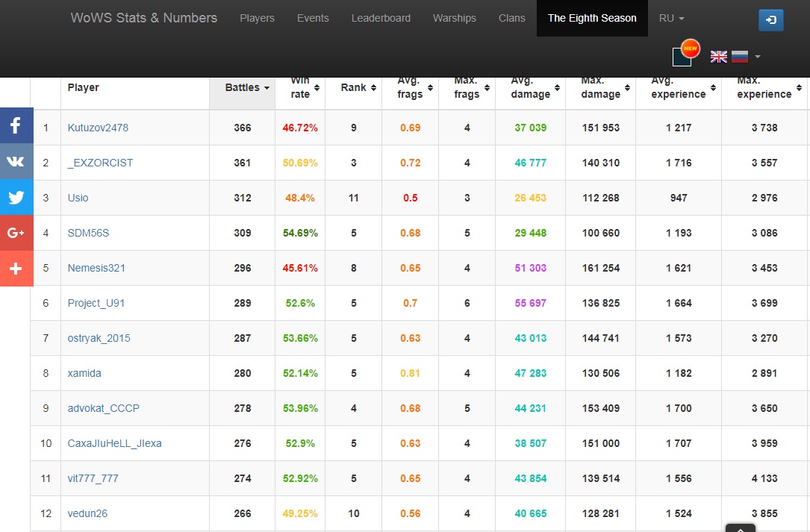This screenshot has height=532, width=810.
Task: Share page on VK
Action: click(16, 161)
